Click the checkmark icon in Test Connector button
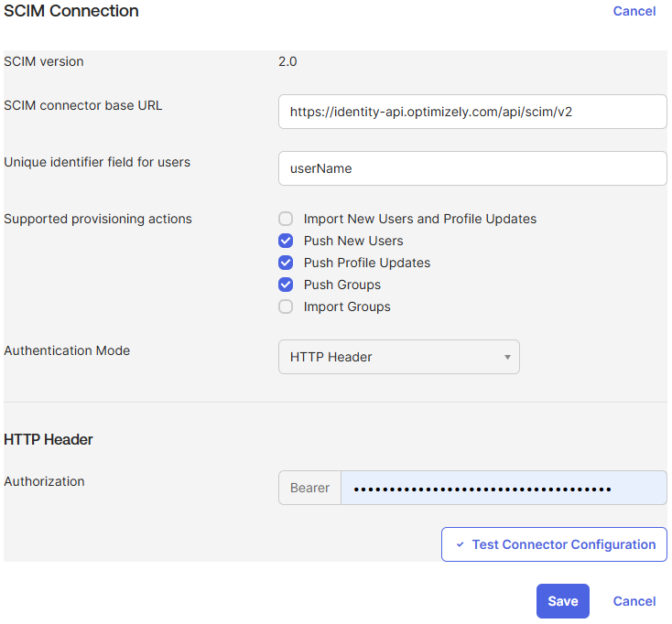The height and width of the screenshot is (624, 672). tap(460, 544)
